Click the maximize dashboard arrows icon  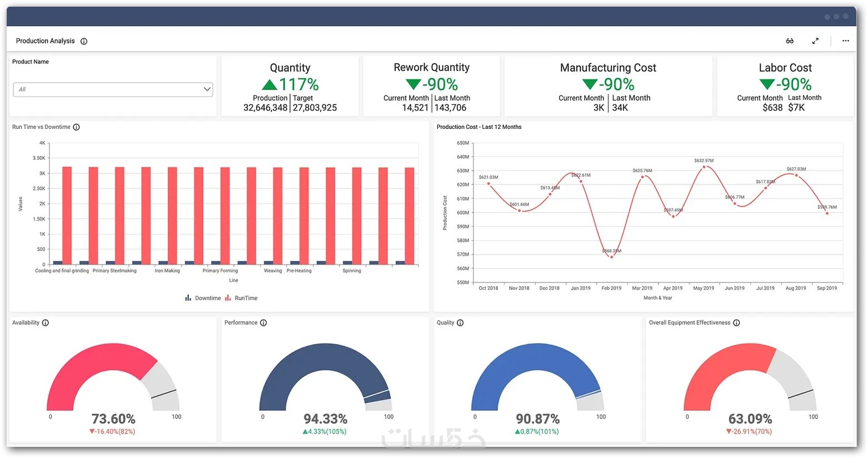coord(815,41)
